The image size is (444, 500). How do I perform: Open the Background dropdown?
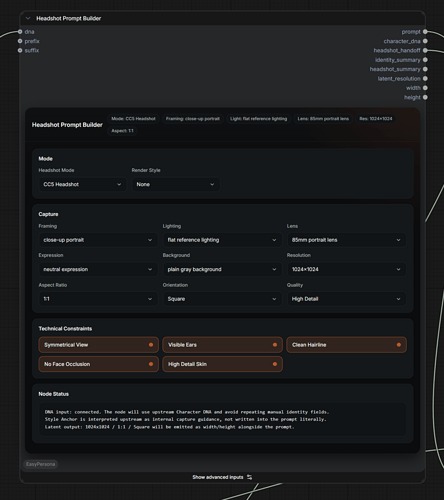click(x=222, y=269)
